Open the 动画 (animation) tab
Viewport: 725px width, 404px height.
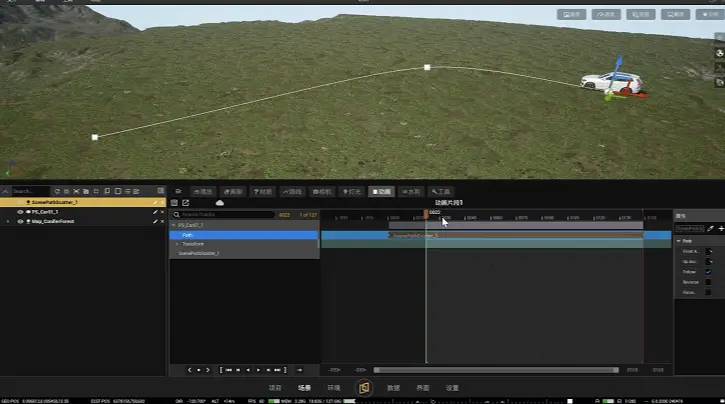pos(381,191)
